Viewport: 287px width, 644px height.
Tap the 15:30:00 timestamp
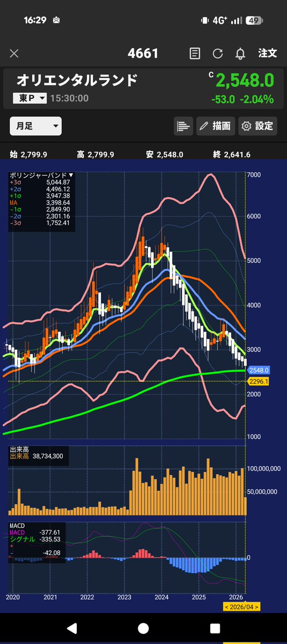pyautogui.click(x=69, y=98)
